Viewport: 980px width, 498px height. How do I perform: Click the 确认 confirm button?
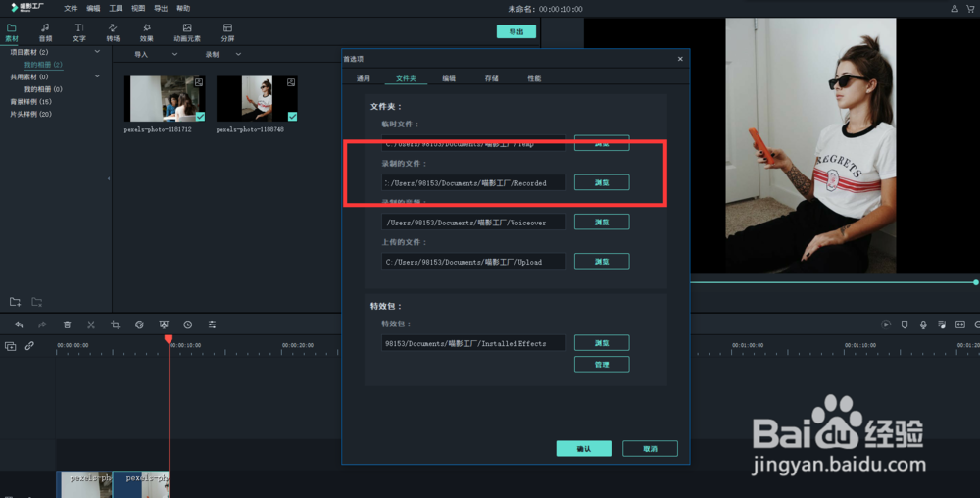coord(584,449)
